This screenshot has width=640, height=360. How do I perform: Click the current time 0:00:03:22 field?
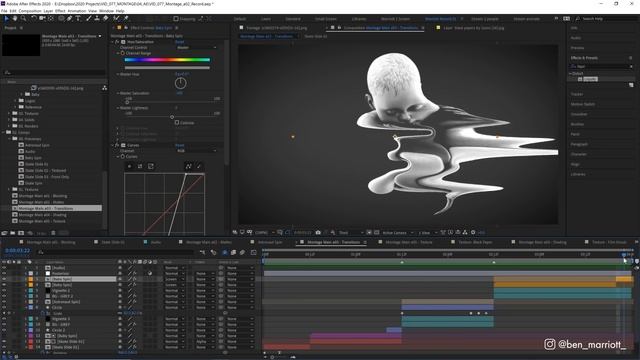pos(18,251)
